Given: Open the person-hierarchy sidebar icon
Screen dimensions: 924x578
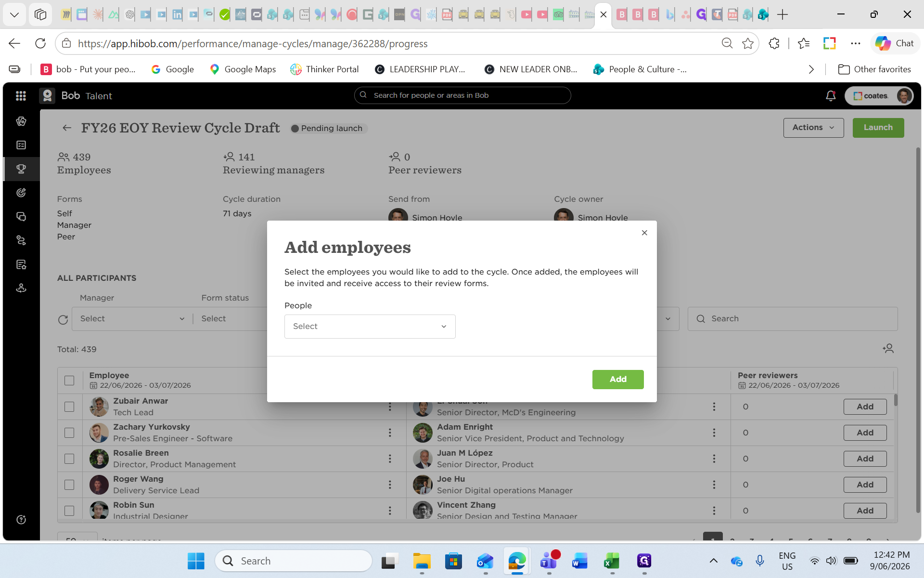Looking at the screenshot, I should tap(21, 288).
